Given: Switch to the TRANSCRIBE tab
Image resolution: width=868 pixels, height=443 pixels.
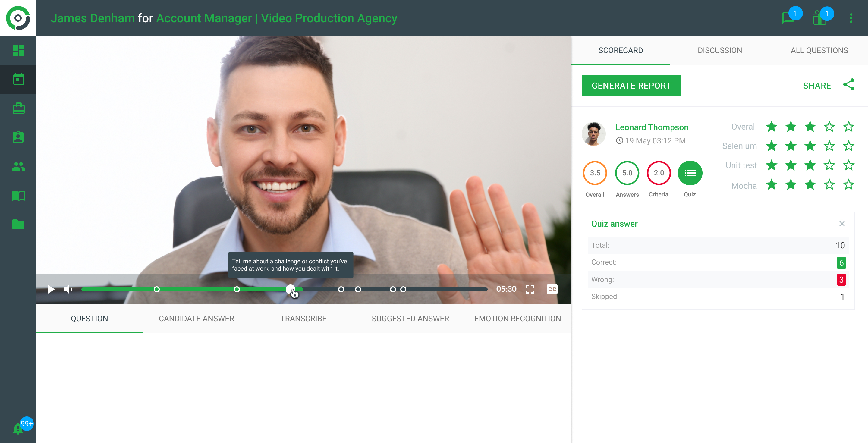Looking at the screenshot, I should point(303,318).
